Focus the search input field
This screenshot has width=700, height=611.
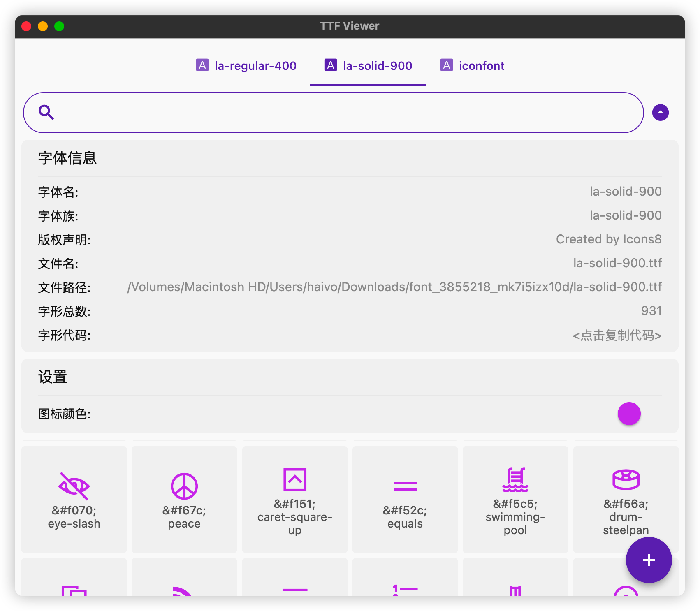coord(334,113)
